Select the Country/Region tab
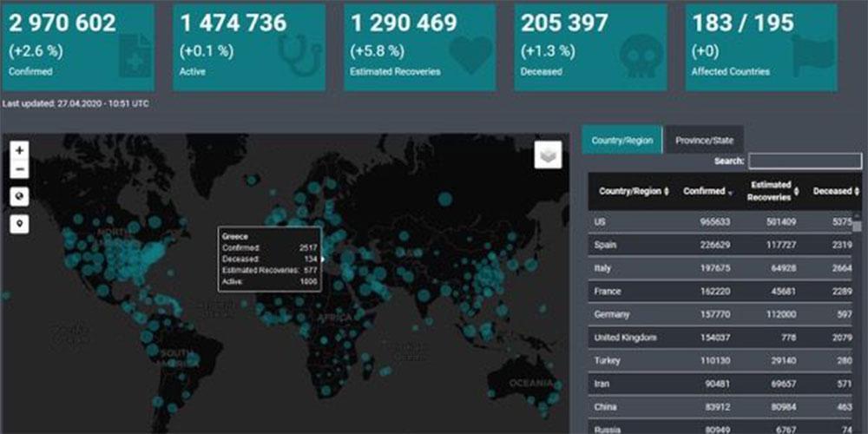868x434 pixels. coord(621,140)
